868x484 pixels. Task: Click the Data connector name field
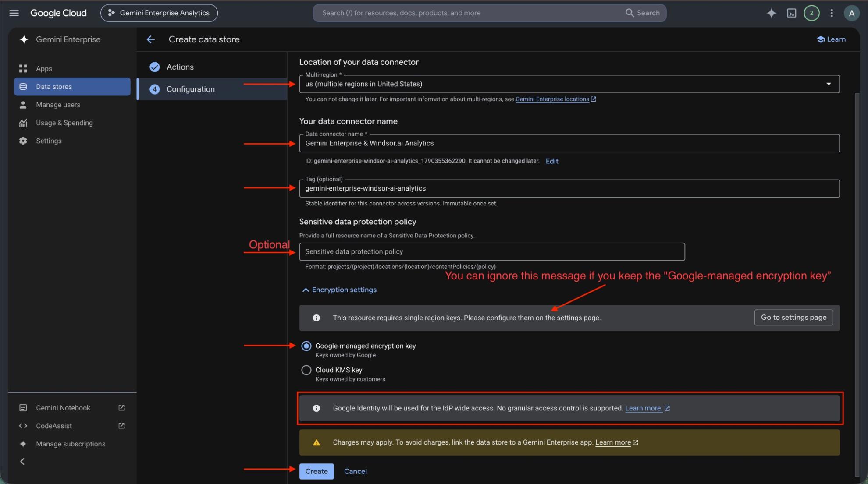click(569, 143)
